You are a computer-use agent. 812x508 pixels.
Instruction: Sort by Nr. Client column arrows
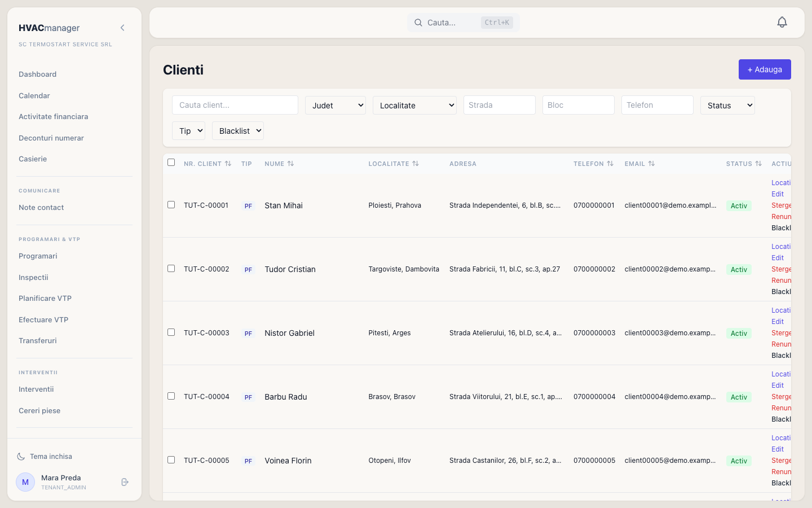pos(228,164)
